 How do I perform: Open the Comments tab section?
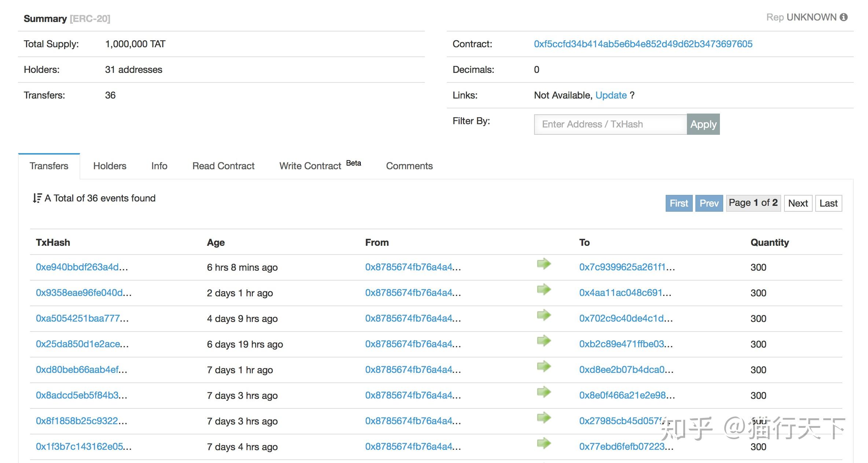point(410,165)
